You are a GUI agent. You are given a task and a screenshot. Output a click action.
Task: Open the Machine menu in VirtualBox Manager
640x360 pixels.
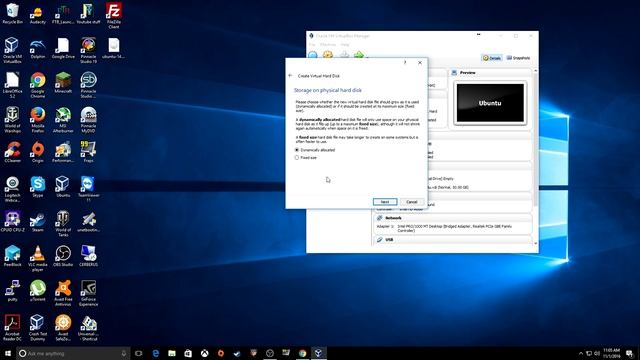point(328,44)
